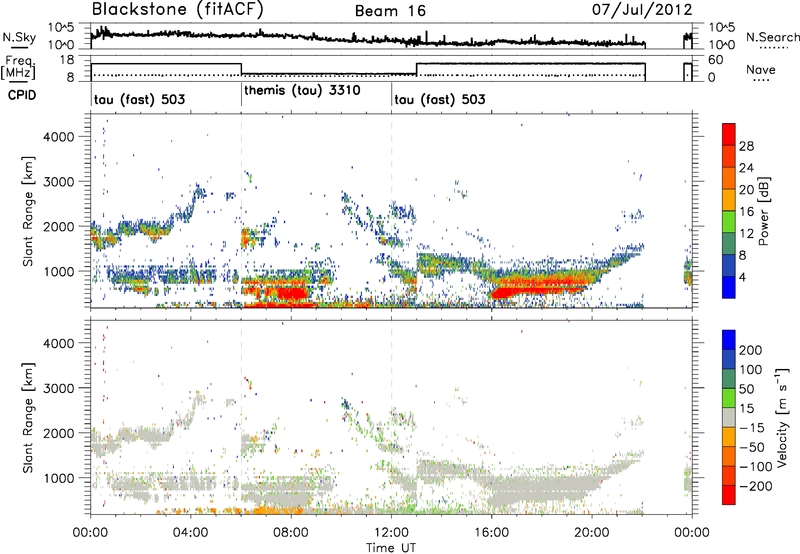Click the "3000" tick on the velocity panel
Image resolution: width=800 pixels, height=554 pixels.
pyautogui.click(x=58, y=388)
